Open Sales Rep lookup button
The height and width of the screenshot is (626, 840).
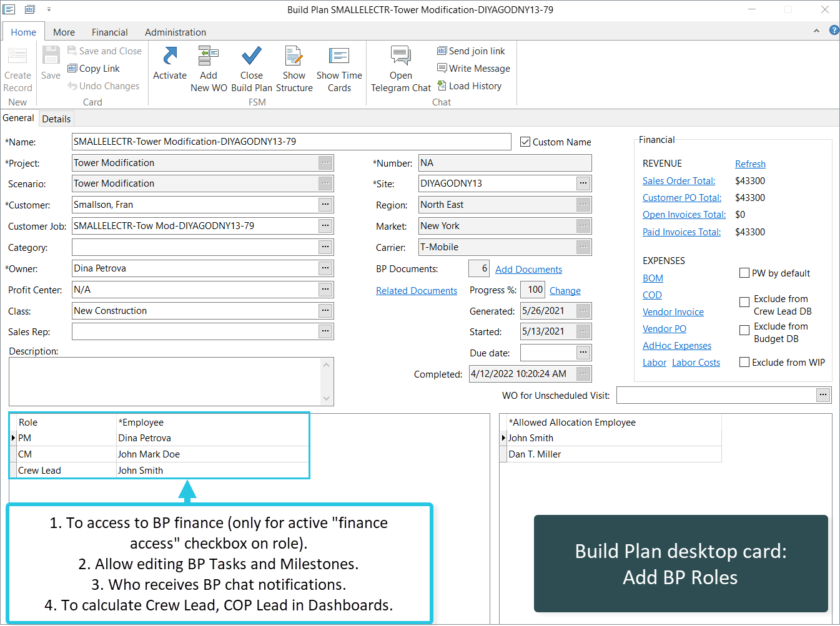pyautogui.click(x=325, y=331)
